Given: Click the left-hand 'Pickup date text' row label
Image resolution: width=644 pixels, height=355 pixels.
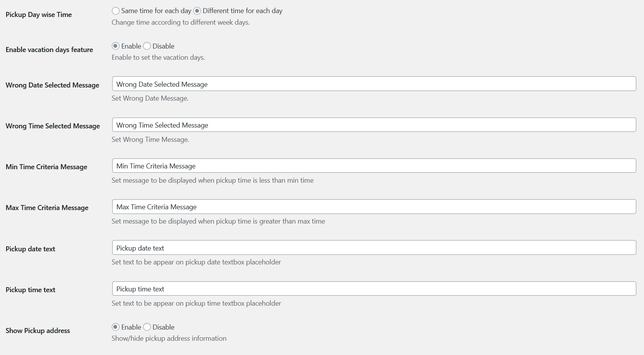Looking at the screenshot, I should tap(30, 249).
